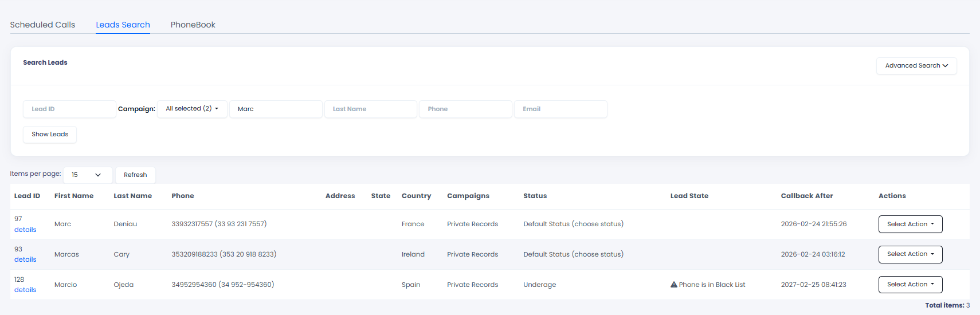Click the first name Marcas
The height and width of the screenshot is (315, 980).
pyautogui.click(x=66, y=254)
